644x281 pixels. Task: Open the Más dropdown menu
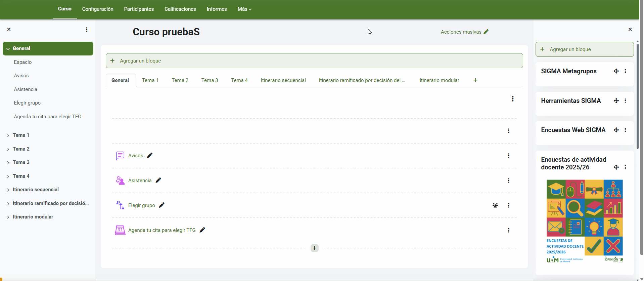244,9
